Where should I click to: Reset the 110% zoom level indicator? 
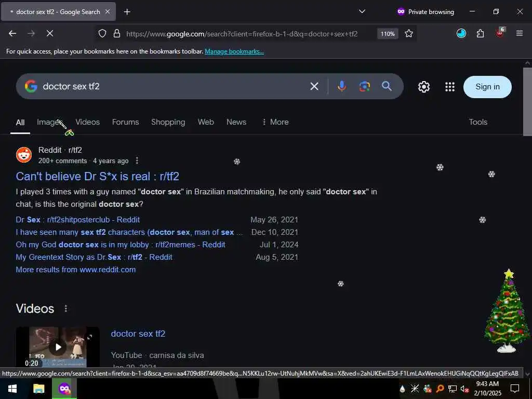point(388,34)
